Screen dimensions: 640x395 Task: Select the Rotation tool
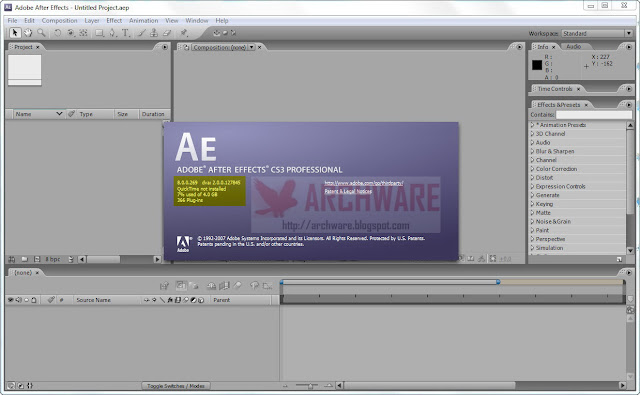point(58,33)
